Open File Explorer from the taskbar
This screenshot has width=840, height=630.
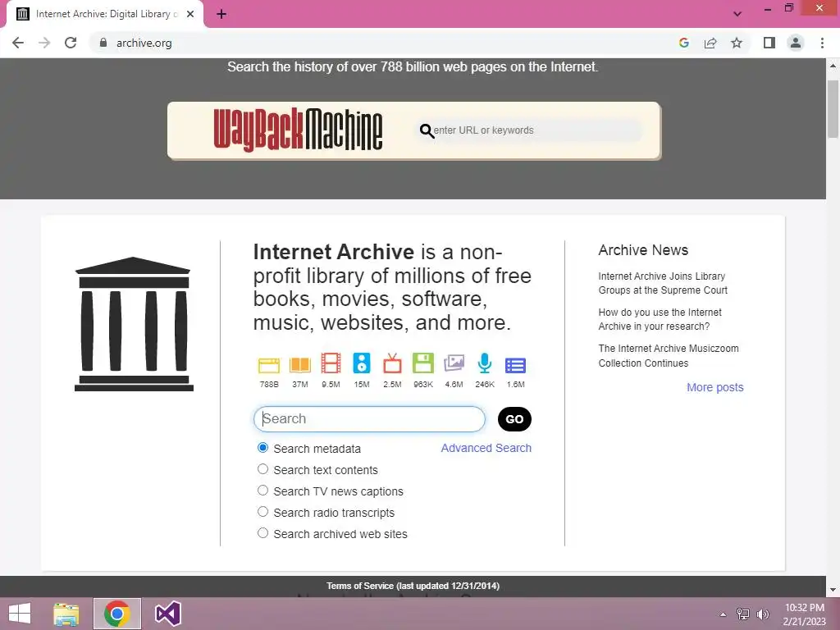click(66, 614)
